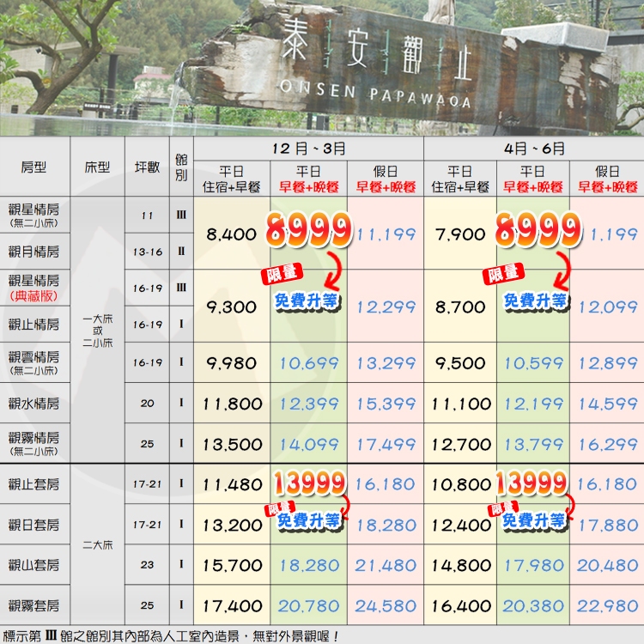Screen dimensions: 644x644
Task: Click the 20 size cell for 觀水精房
Action: pyautogui.click(x=147, y=404)
